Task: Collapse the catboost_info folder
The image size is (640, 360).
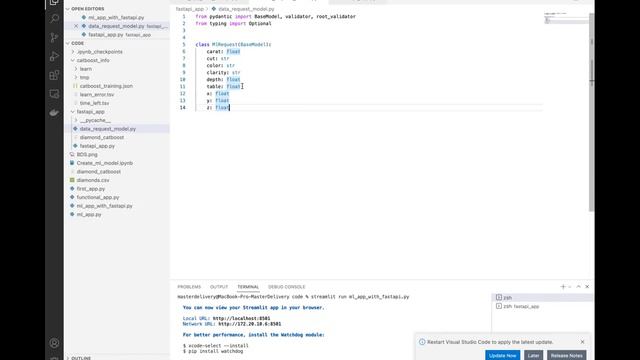Action: click(x=73, y=60)
